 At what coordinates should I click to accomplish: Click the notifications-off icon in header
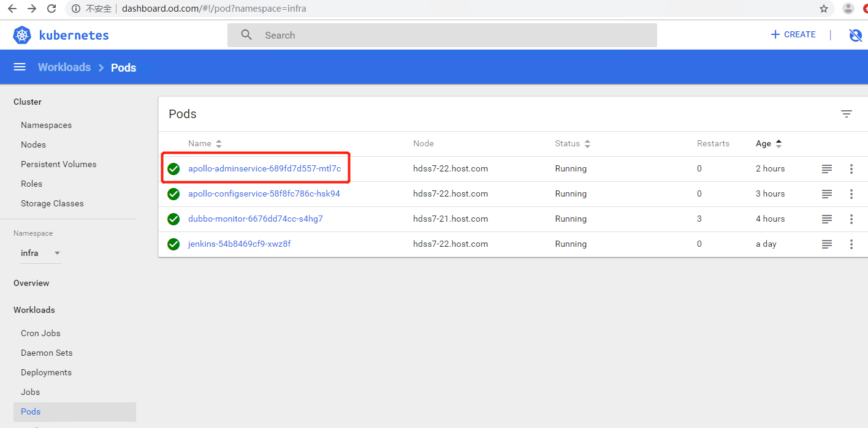point(855,36)
